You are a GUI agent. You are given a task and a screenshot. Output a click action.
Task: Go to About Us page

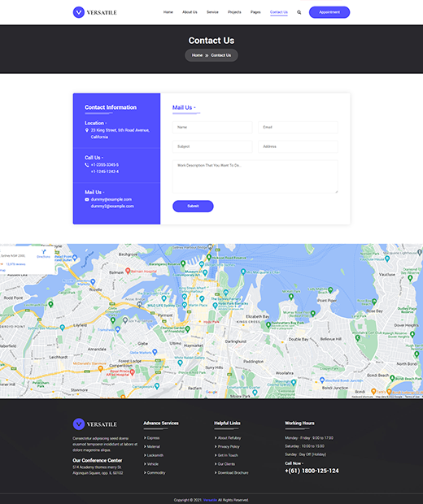190,12
